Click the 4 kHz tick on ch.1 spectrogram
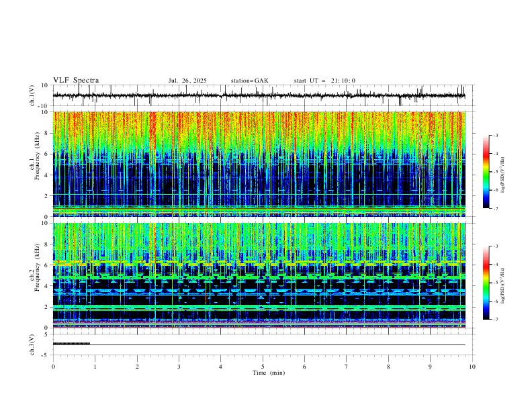 (x=47, y=175)
